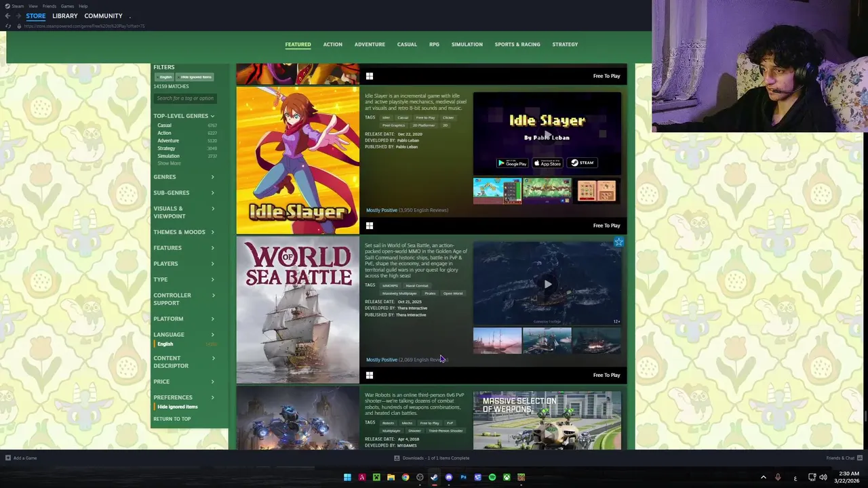
Task: Expand the Controller Support filter section
Action: 184,299
